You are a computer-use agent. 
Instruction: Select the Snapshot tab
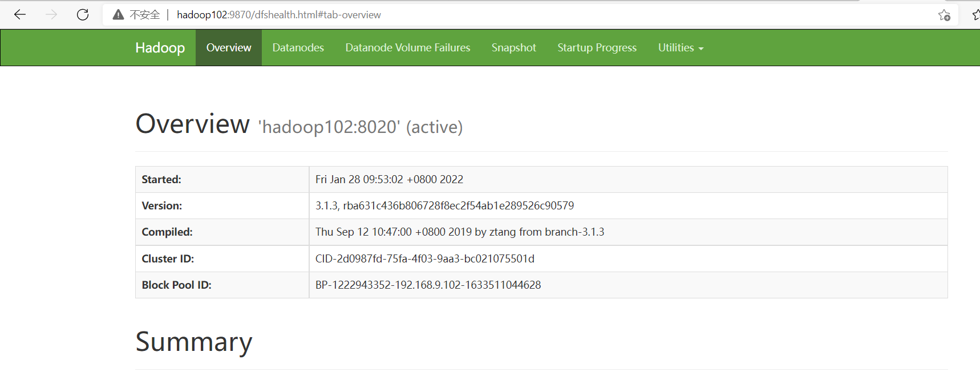pyautogui.click(x=513, y=48)
